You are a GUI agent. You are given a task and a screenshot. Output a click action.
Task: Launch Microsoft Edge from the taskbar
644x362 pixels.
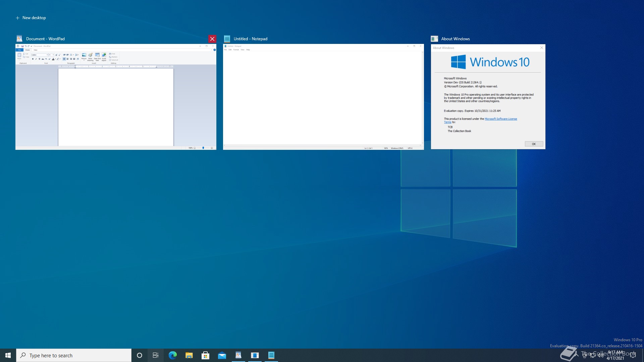(x=172, y=355)
